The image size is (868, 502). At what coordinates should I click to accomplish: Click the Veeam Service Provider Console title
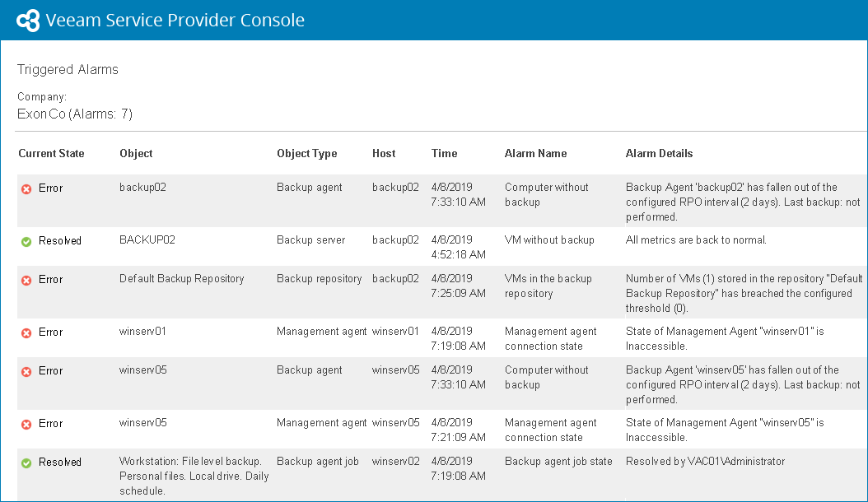175,21
